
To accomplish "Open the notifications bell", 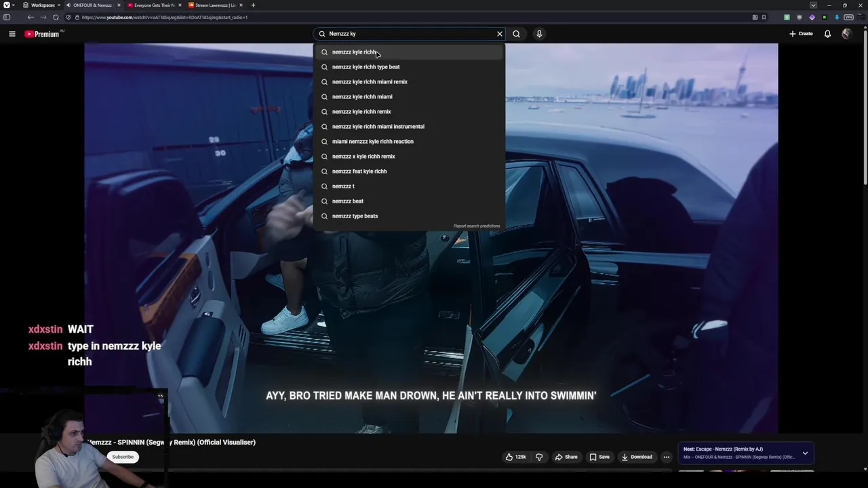I will point(827,34).
